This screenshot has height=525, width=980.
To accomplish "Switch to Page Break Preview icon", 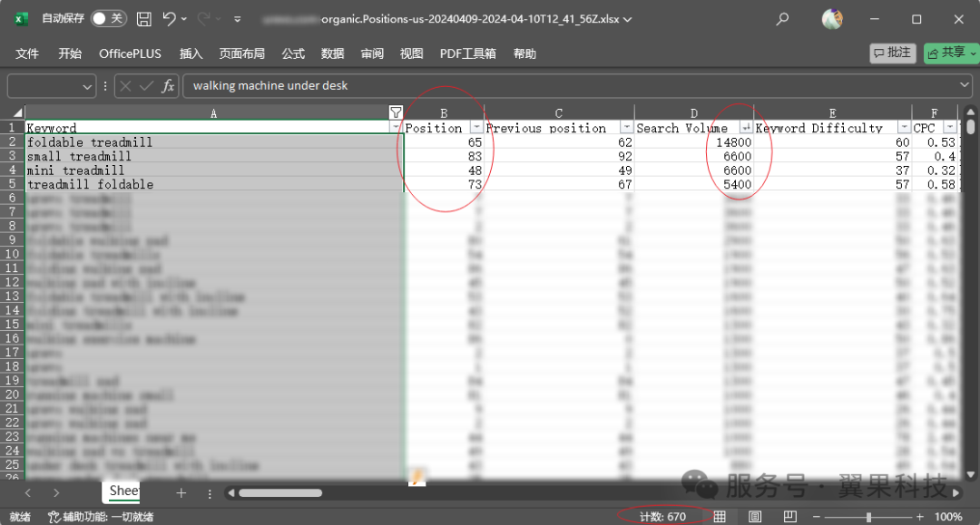I will [x=789, y=517].
